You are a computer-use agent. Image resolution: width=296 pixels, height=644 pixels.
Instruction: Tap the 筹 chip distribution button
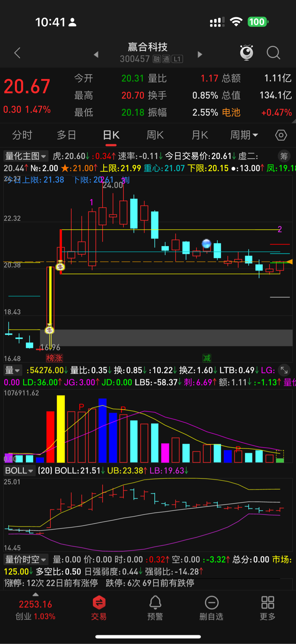pyautogui.click(x=284, y=156)
